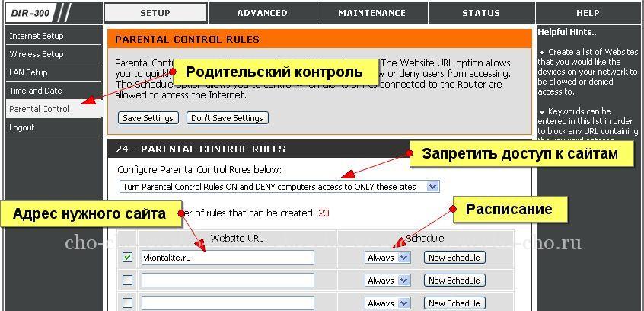Click Logout in the sidebar
The width and height of the screenshot is (644, 311).
[x=22, y=127]
